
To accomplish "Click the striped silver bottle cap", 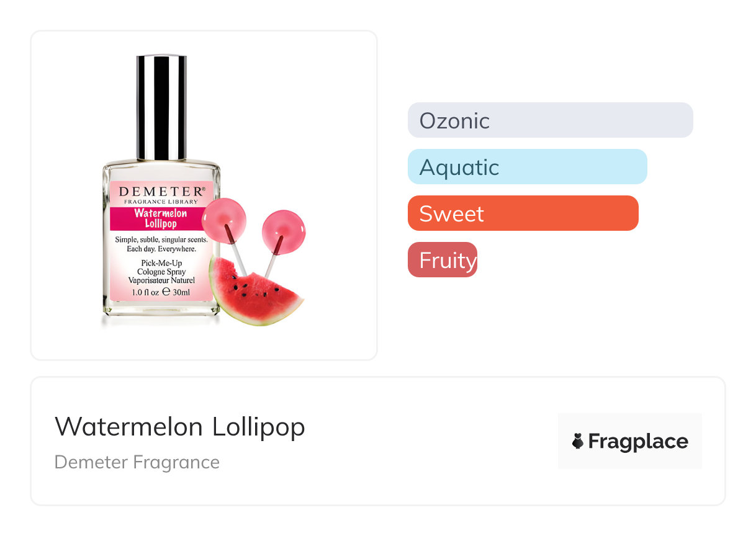I will (x=161, y=107).
